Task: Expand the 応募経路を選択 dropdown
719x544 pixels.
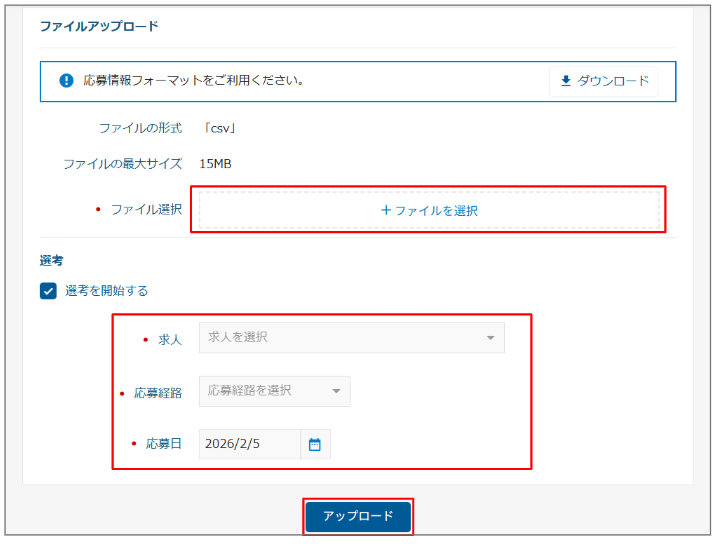Action: (x=265, y=391)
